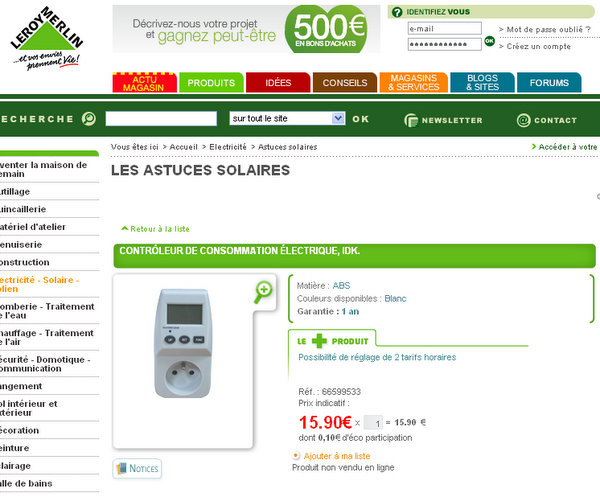Screen dimensions: 600x497
Task: Open the Produits tab
Action: pos(211,83)
